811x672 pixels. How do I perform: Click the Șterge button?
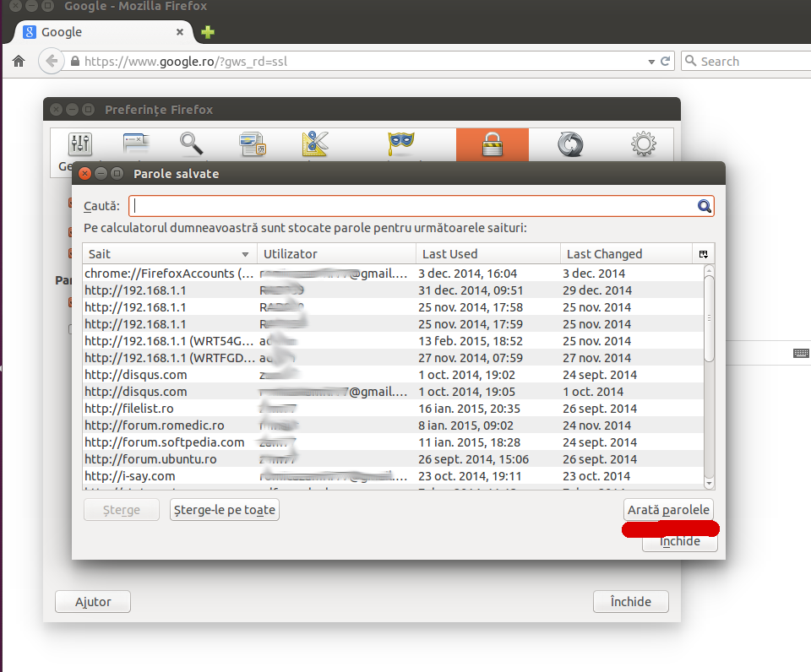[122, 510]
